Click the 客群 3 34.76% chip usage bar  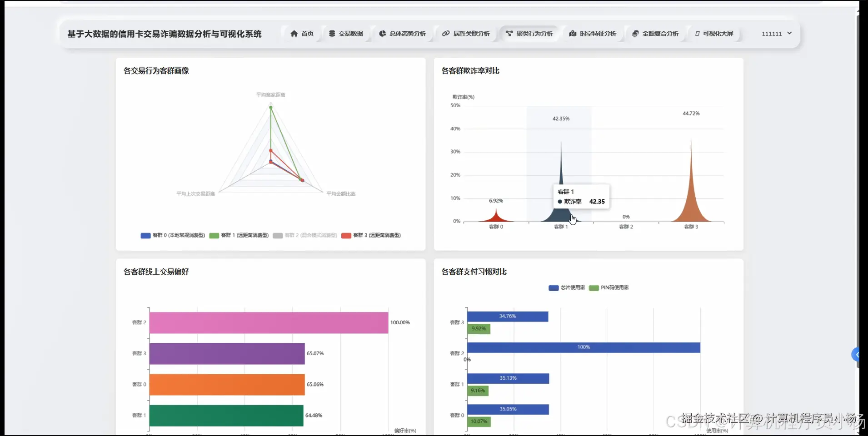tap(508, 316)
